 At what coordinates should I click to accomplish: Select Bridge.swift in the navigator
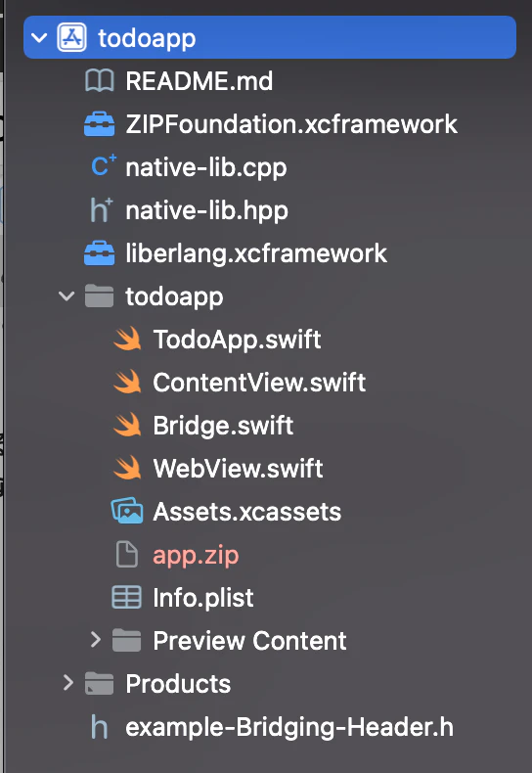[223, 426]
